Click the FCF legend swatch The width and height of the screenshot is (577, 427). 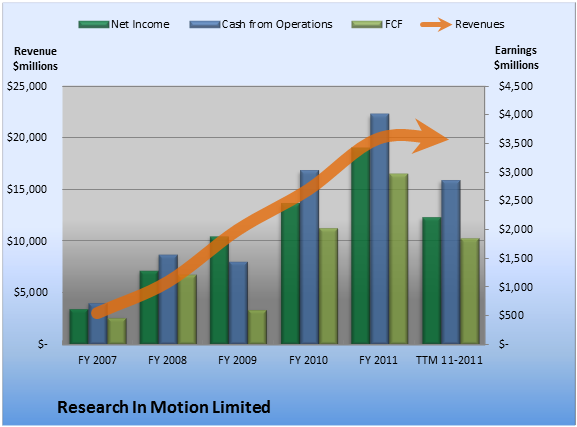[367, 24]
